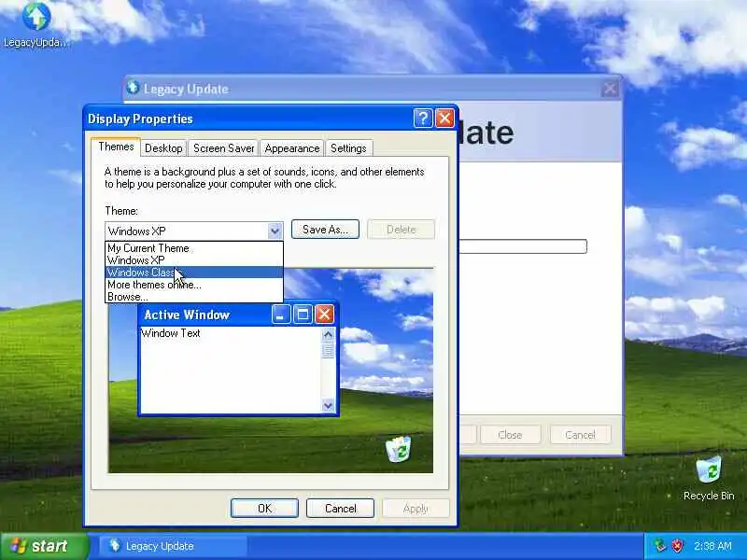Close the Legacy Update window
The width and height of the screenshot is (747, 560).
coord(610,89)
